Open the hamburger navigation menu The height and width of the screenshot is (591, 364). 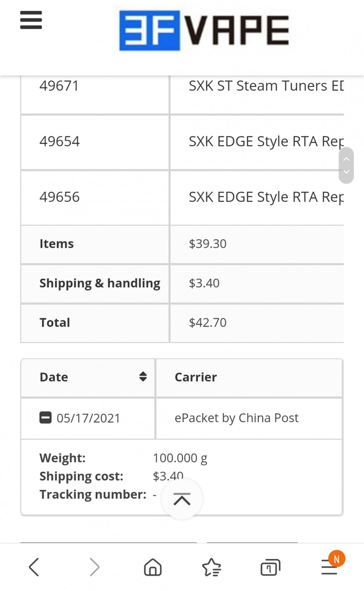click(x=31, y=20)
